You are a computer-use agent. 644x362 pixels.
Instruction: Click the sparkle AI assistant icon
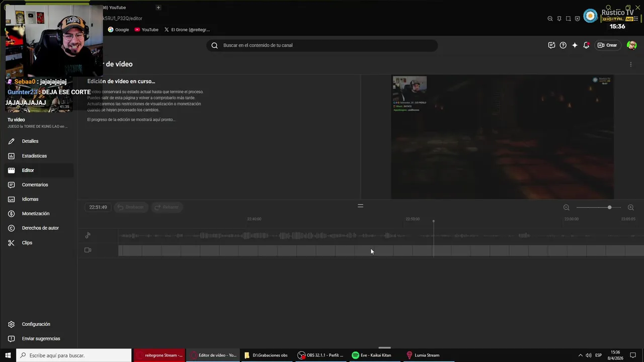click(x=575, y=45)
